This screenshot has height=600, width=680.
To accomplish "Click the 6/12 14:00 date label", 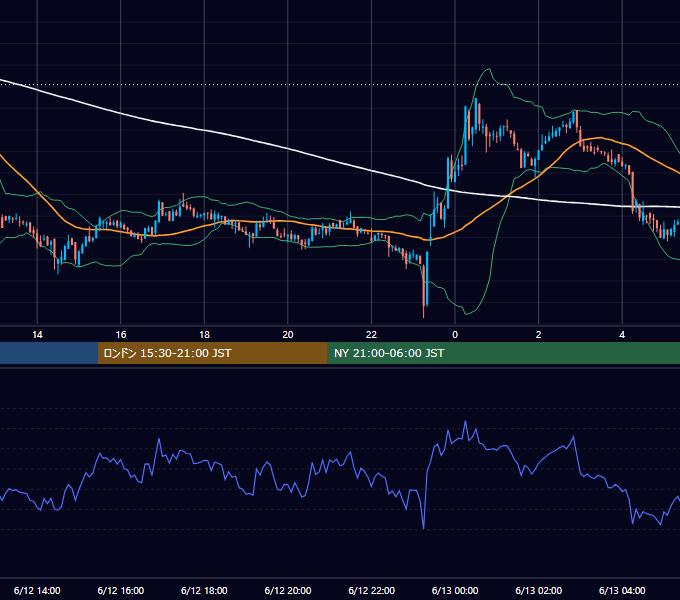I will pos(37,590).
